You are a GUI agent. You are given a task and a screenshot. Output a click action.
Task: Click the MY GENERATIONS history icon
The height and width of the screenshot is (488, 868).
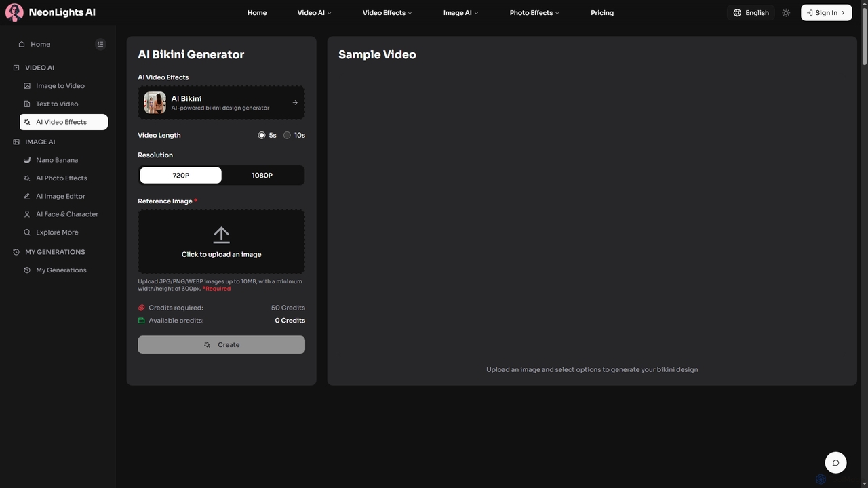point(16,252)
